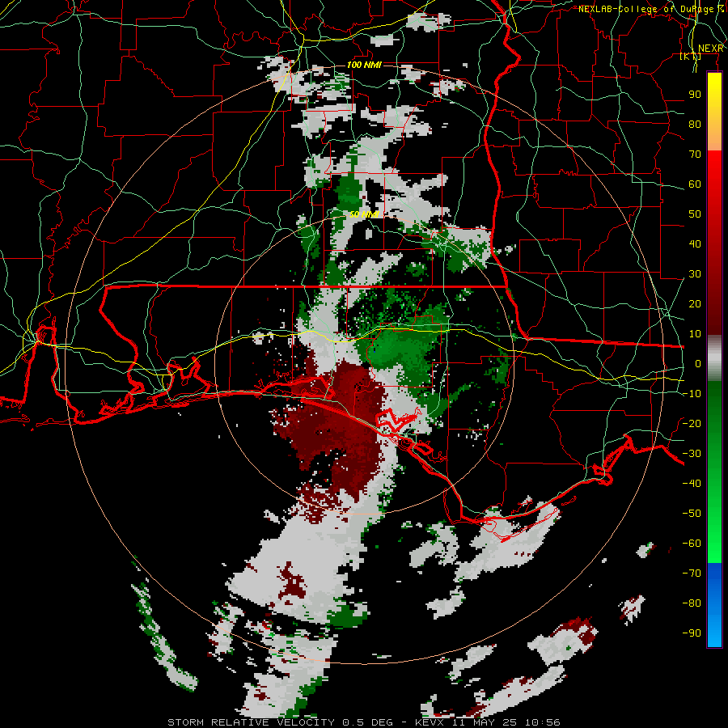Click the 70 value on velocity scale
This screenshot has height=728, width=728.
click(x=695, y=154)
